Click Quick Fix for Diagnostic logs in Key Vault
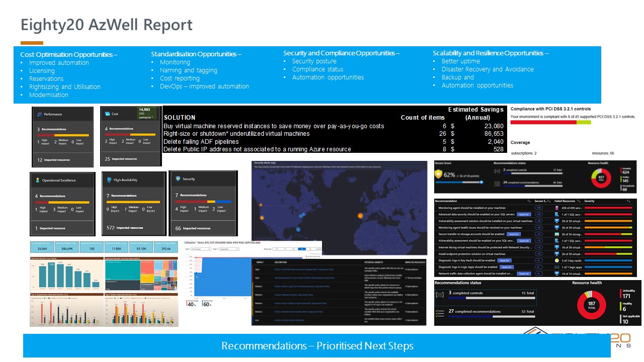Screen dimensions: 644x362 tap(505, 260)
